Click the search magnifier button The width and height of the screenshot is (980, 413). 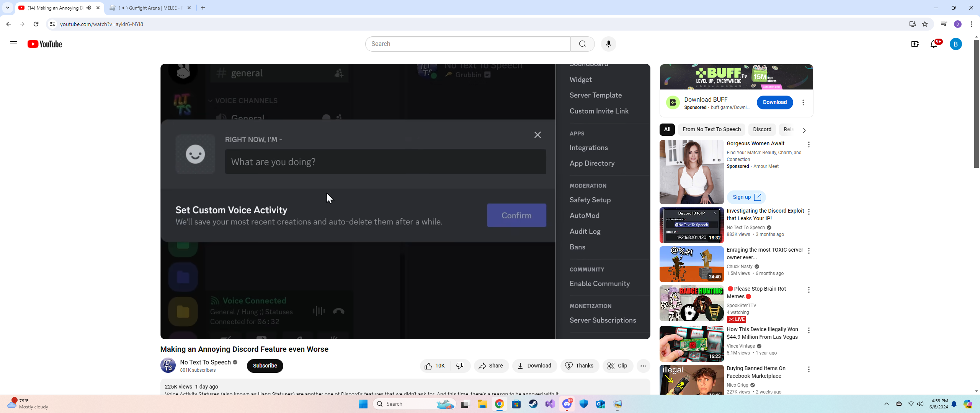click(x=582, y=44)
